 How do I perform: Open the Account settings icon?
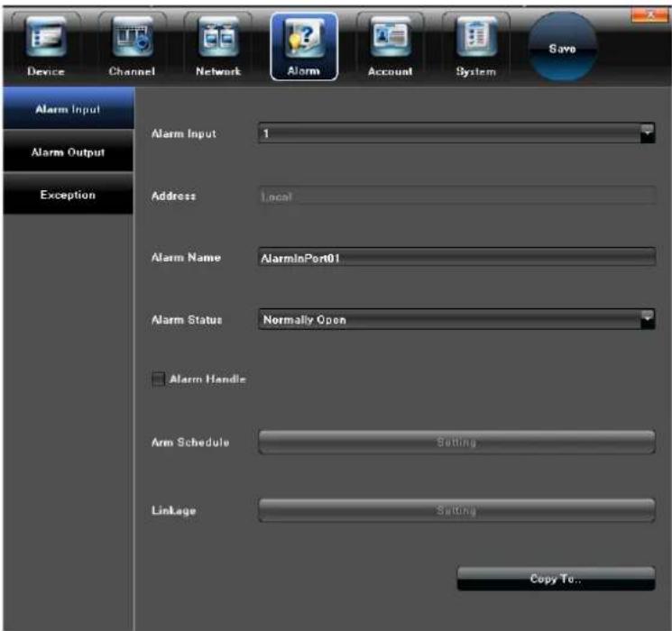coord(390,46)
